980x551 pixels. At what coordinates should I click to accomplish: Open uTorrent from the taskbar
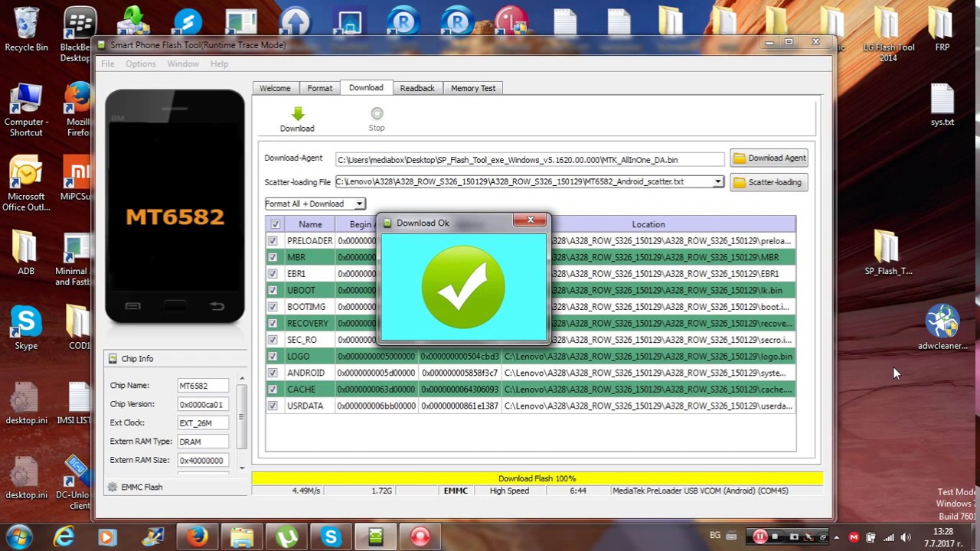(286, 537)
